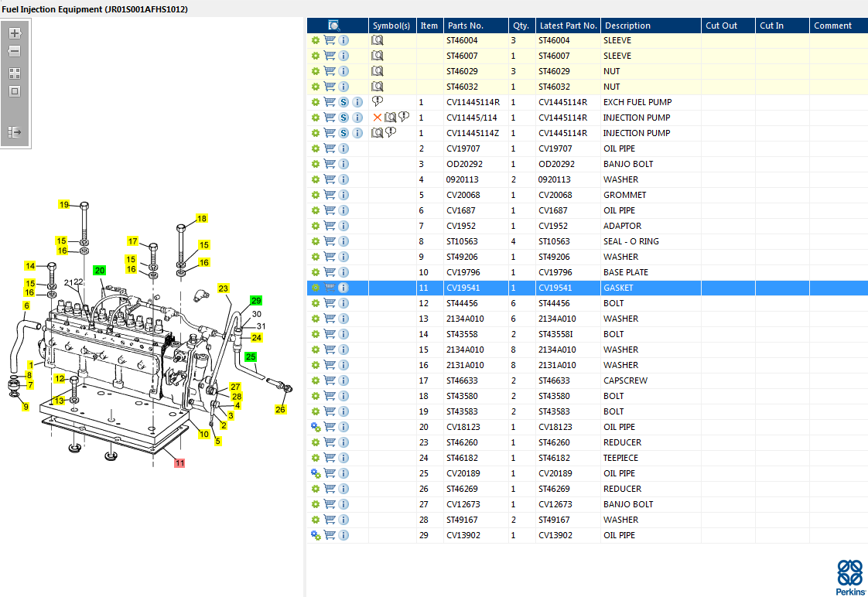Screen dimensions: 868x597
Task: Add ST46182 TEEPIECE to the cart
Action: pos(330,458)
